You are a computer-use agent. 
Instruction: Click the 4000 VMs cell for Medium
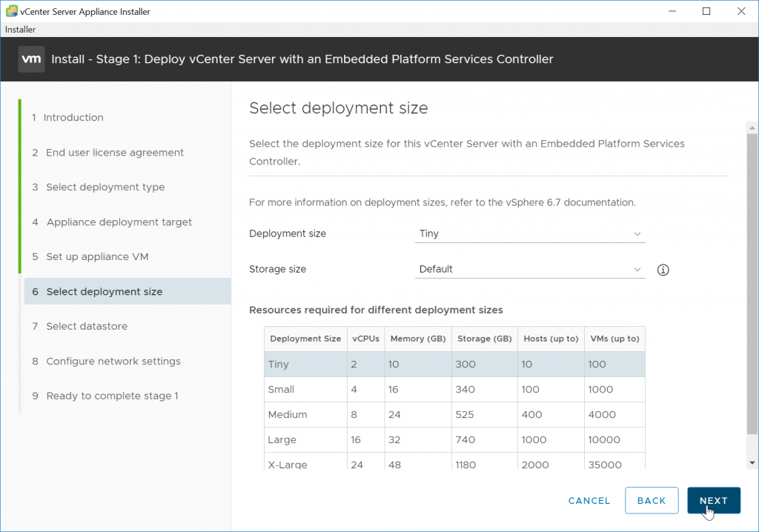click(x=614, y=414)
